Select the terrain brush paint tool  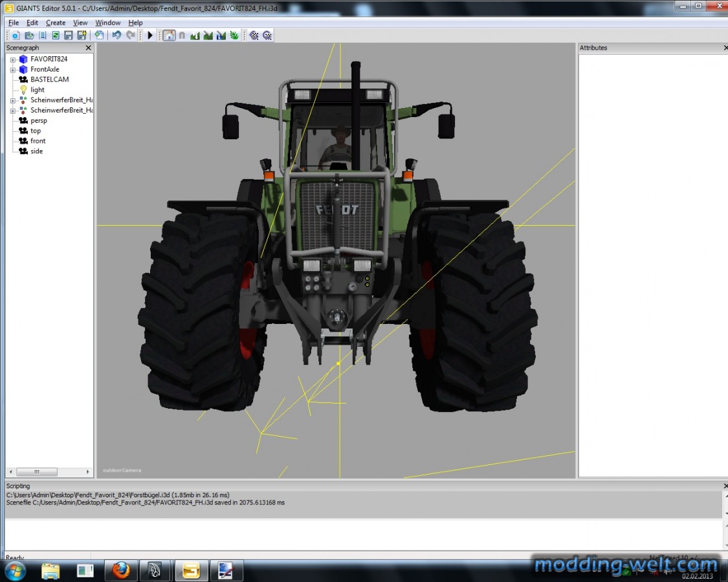(208, 36)
